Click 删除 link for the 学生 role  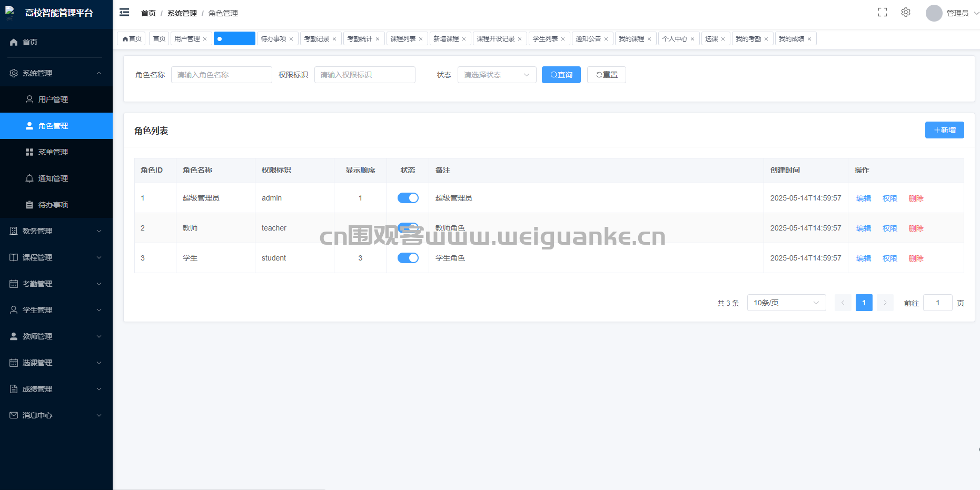tap(916, 258)
